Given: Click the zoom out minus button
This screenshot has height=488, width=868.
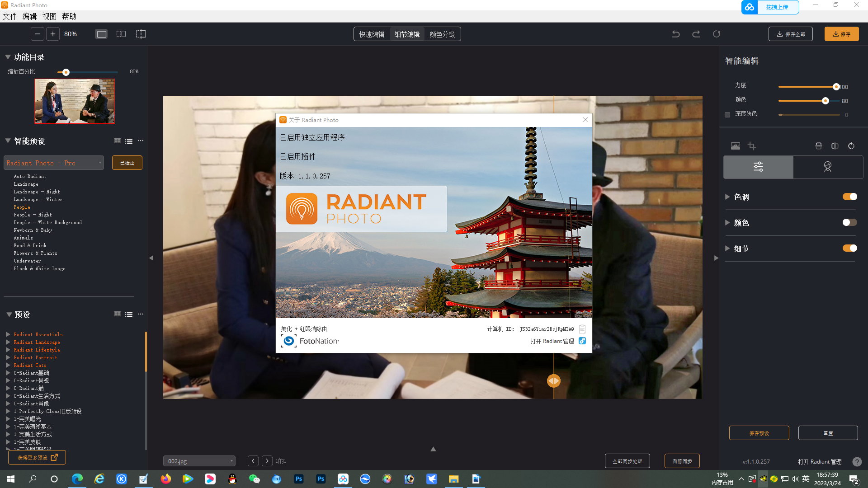Looking at the screenshot, I should click(38, 34).
